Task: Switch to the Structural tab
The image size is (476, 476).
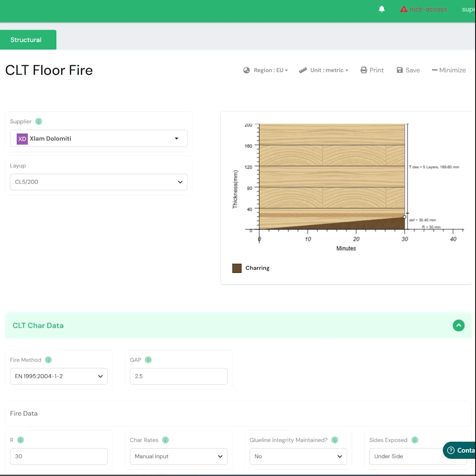Action: [x=26, y=40]
